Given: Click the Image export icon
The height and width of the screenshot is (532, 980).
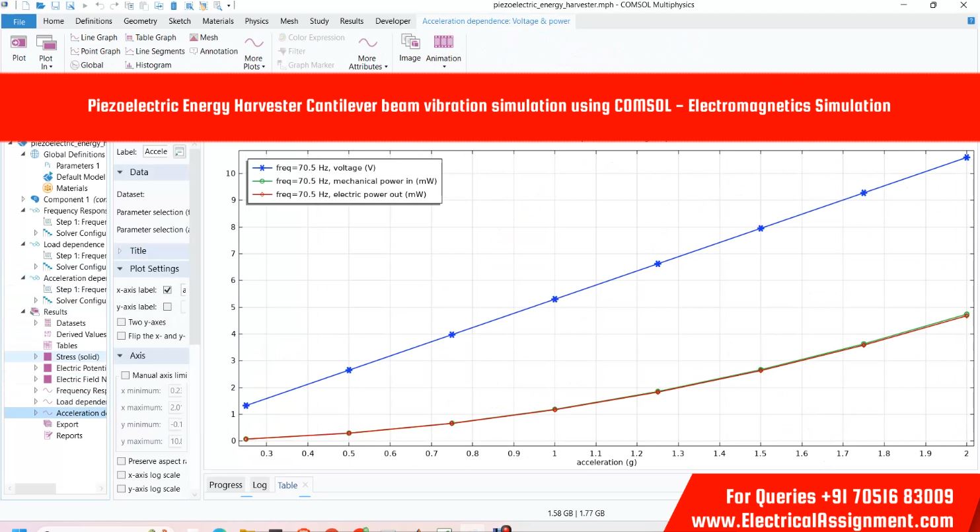Looking at the screenshot, I should pos(410,48).
